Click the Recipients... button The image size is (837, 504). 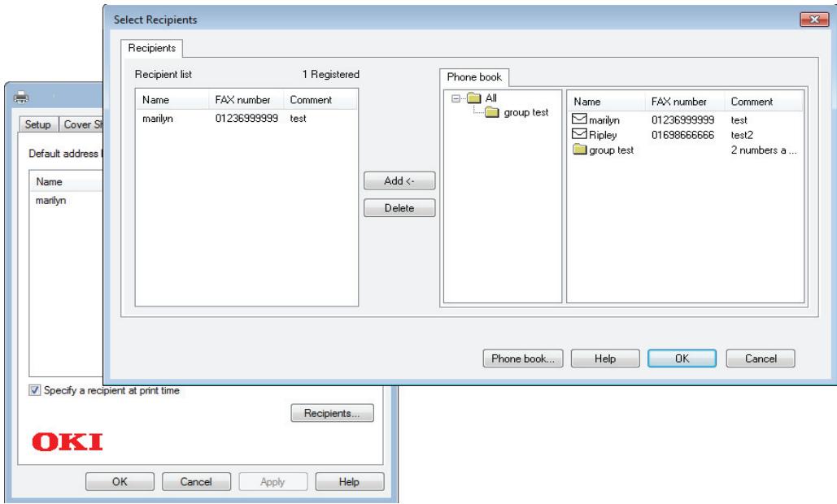click(x=332, y=413)
